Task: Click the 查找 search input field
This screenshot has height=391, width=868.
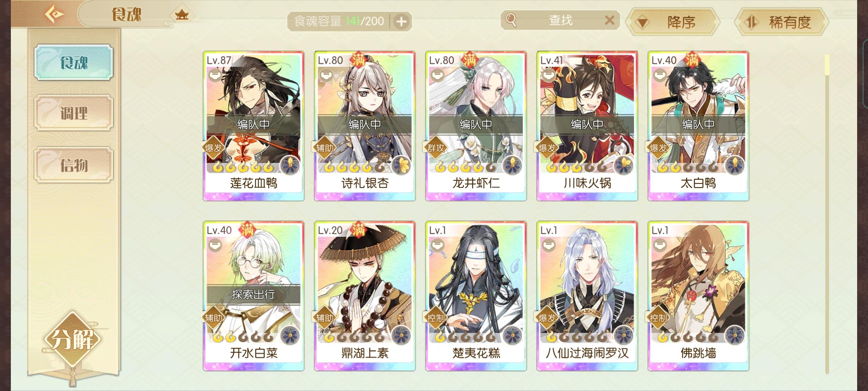Action: coord(560,20)
